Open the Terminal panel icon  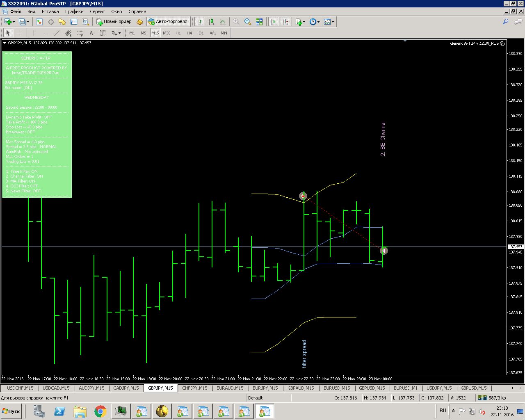(74, 22)
